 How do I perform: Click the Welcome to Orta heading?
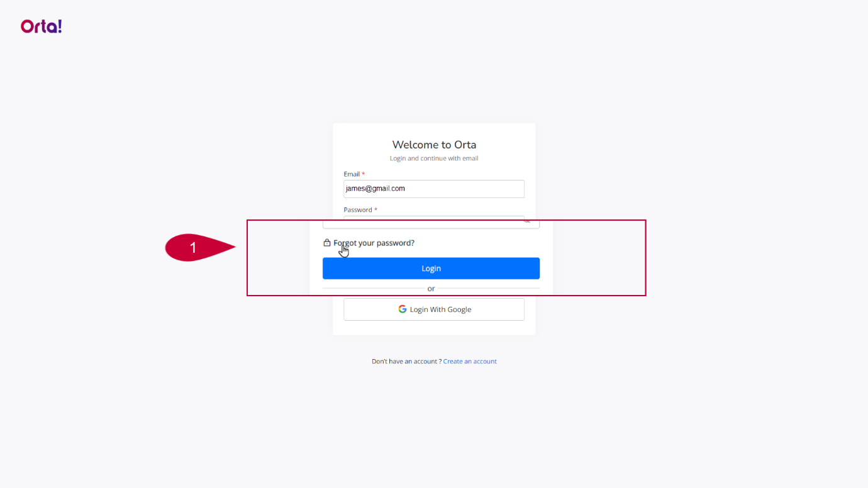(434, 145)
